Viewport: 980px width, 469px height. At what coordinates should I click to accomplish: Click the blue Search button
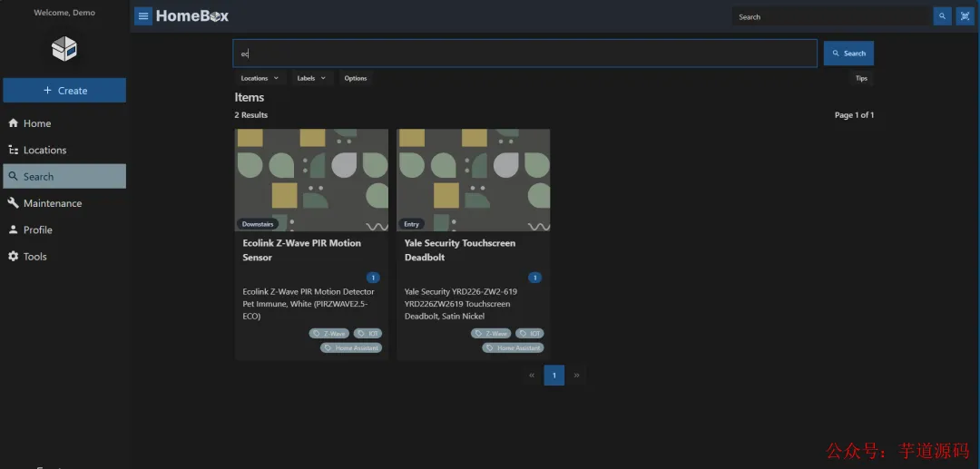click(848, 54)
